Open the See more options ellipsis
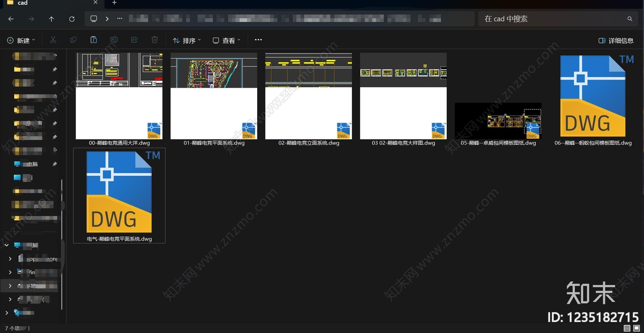 pos(258,40)
